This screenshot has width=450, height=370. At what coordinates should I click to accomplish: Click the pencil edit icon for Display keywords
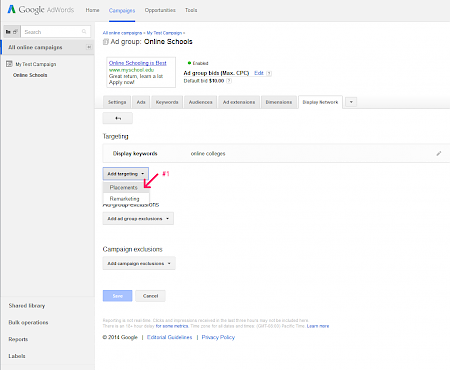(439, 153)
